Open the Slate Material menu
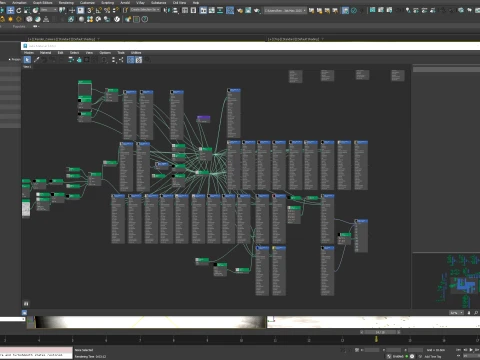480x360 pixels. point(46,53)
